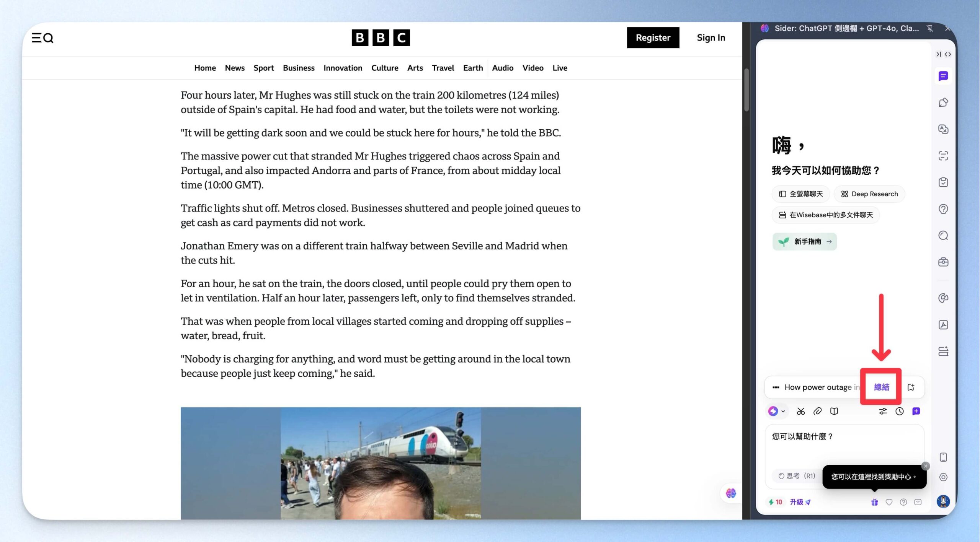Unpin the Sider side panel
The image size is (980, 542).
pos(929,28)
